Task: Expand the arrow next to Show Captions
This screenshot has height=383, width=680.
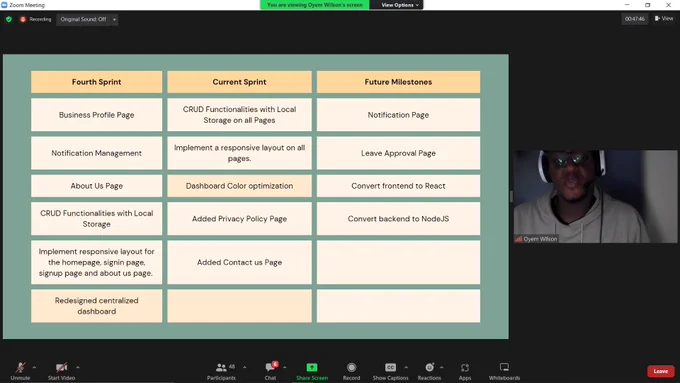Action: pyautogui.click(x=406, y=367)
